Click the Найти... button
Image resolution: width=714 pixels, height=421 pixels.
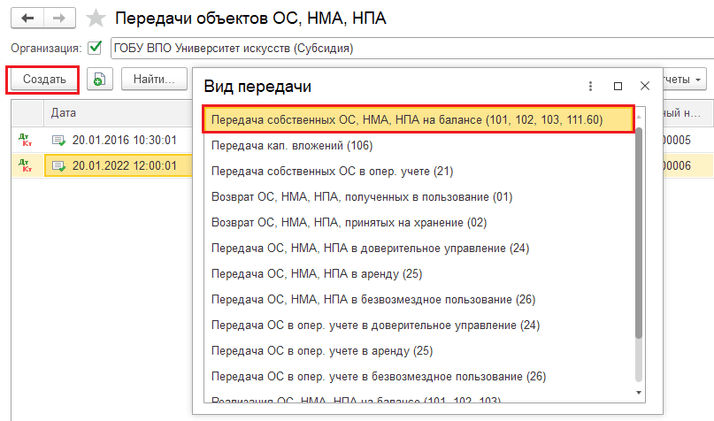[x=154, y=79]
